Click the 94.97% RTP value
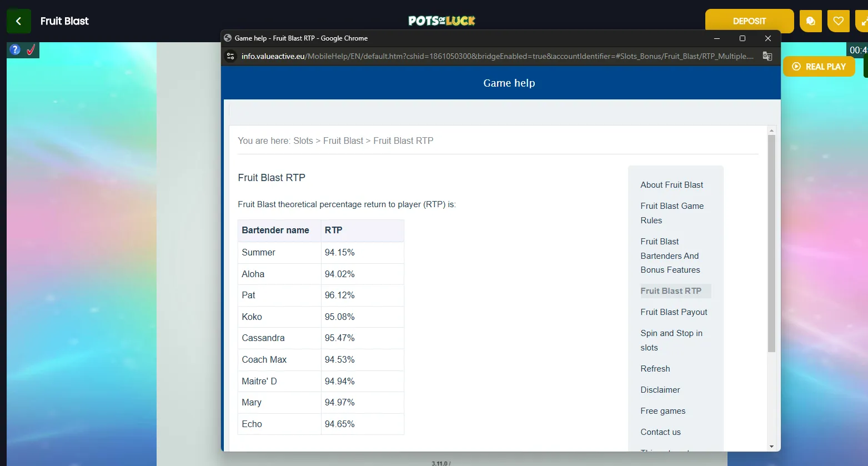 (x=340, y=403)
